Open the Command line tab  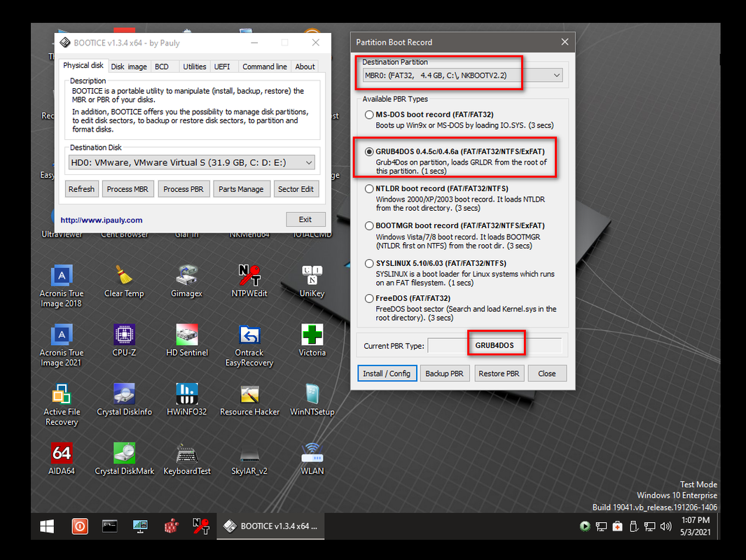[x=265, y=67]
